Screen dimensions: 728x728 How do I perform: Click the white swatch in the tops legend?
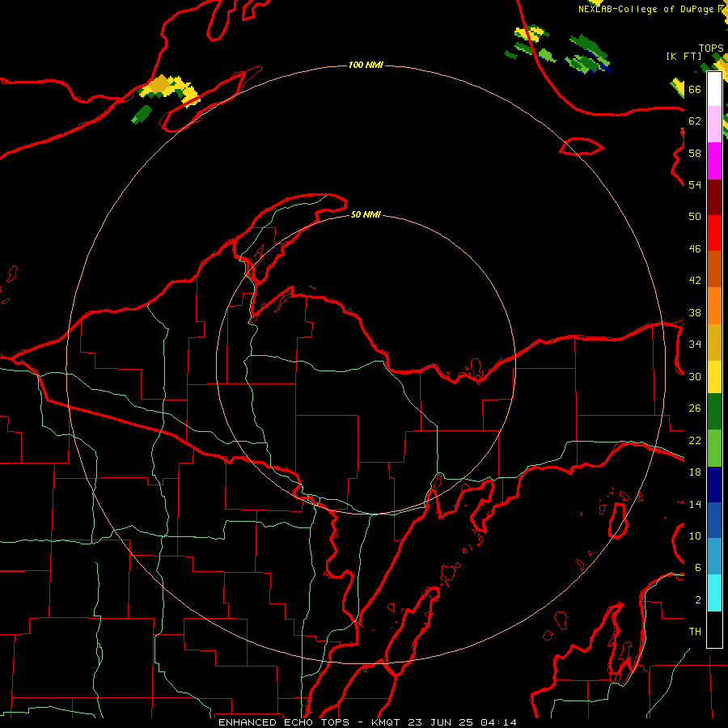coord(714,89)
